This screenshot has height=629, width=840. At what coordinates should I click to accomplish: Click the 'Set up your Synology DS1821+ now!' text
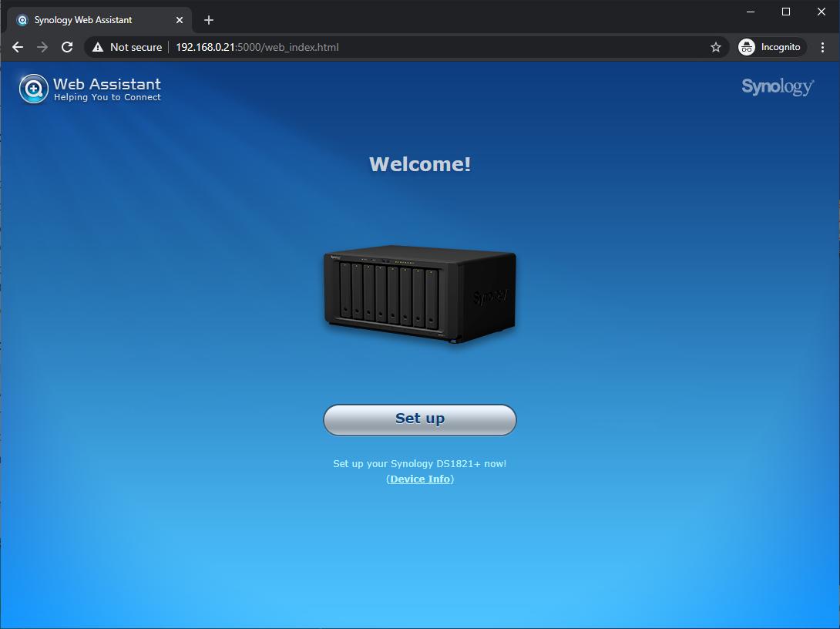pos(419,463)
